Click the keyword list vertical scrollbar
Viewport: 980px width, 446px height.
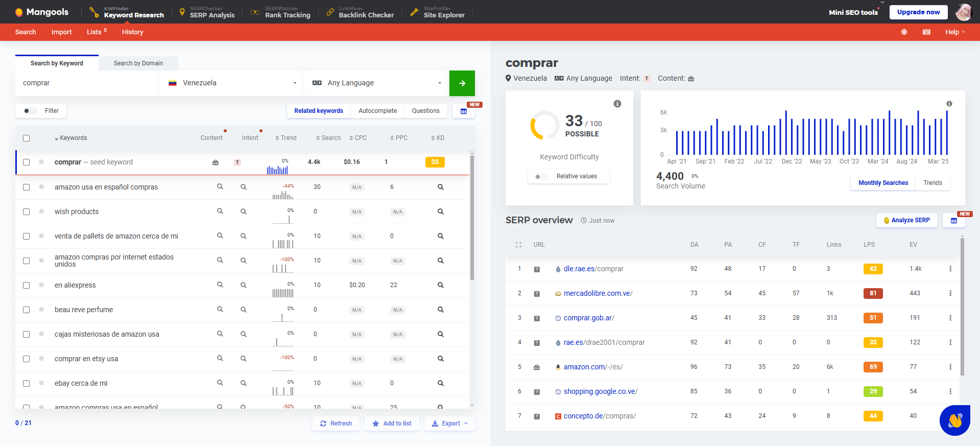tap(472, 218)
